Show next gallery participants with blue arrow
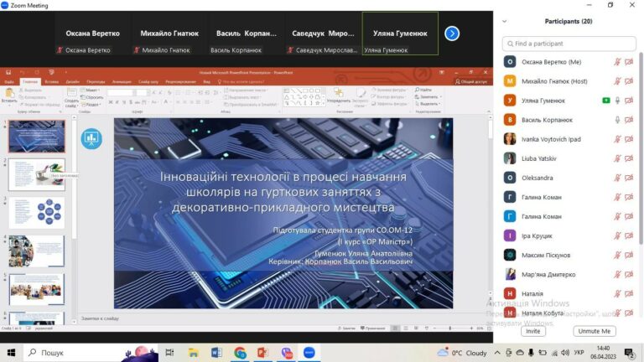The image size is (644, 362). pos(452,34)
